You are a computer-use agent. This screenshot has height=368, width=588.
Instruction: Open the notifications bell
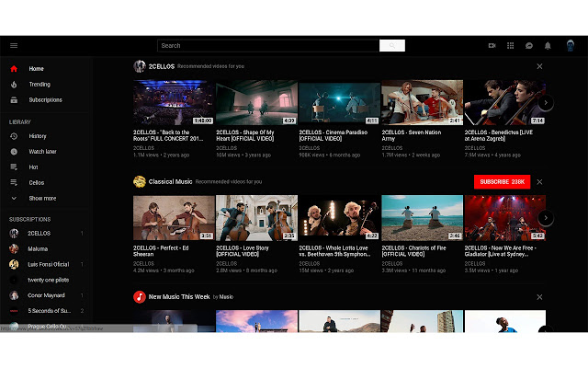coord(548,45)
